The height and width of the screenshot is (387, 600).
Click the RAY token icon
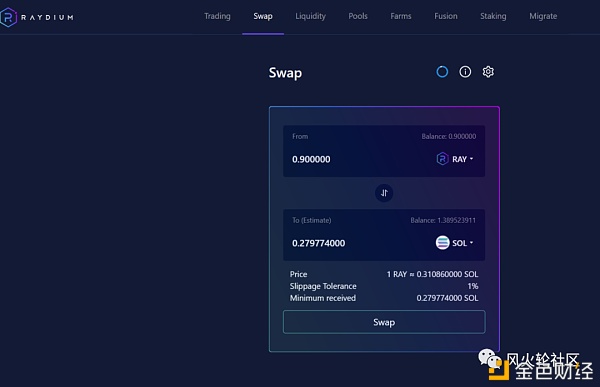442,158
